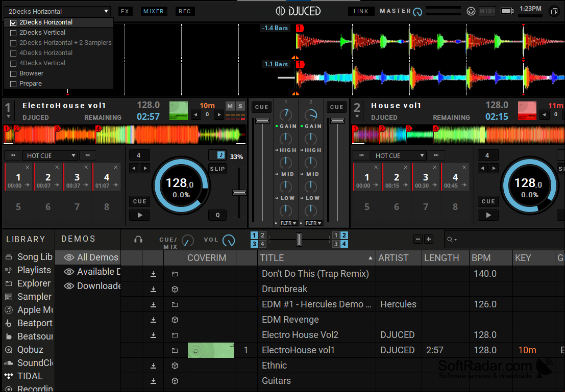The image size is (565, 392).
Task: Click the LINK button
Action: coord(361,11)
